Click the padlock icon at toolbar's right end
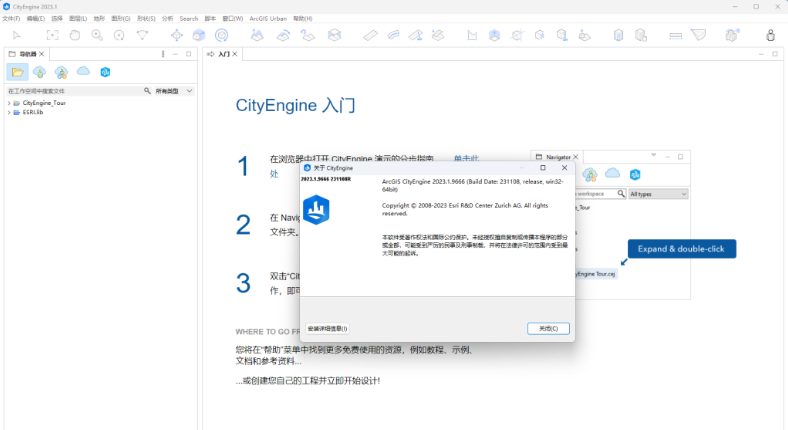The image size is (788, 430). click(770, 35)
